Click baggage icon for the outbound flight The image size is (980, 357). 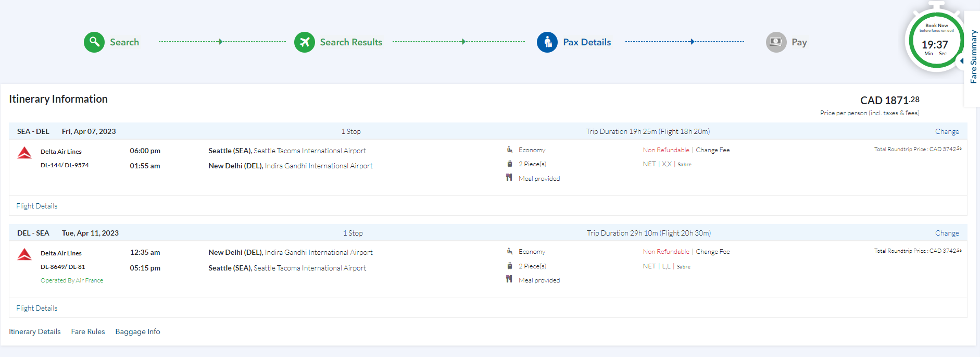[x=509, y=164]
